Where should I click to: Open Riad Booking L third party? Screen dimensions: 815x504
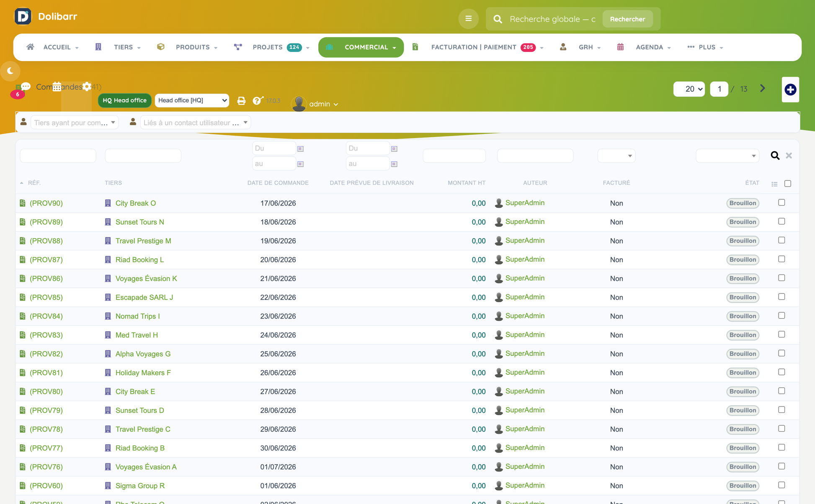(x=139, y=260)
